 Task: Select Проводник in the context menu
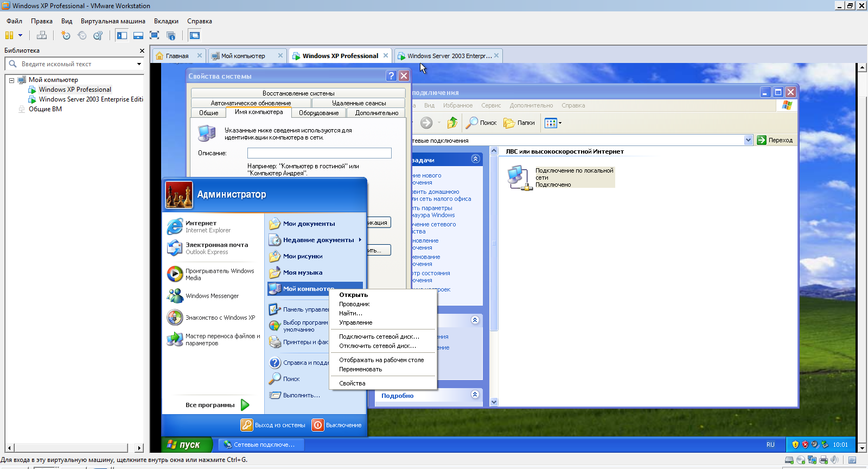pyautogui.click(x=383, y=304)
